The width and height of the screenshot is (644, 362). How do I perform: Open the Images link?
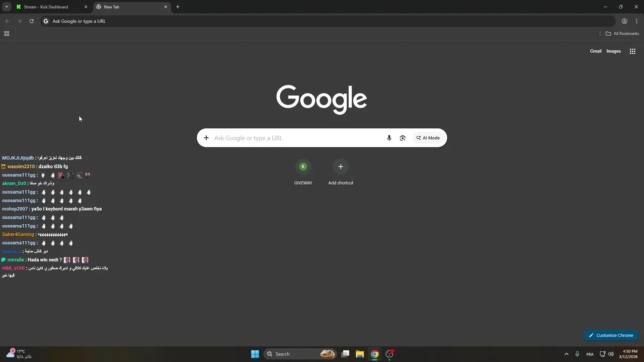(613, 51)
